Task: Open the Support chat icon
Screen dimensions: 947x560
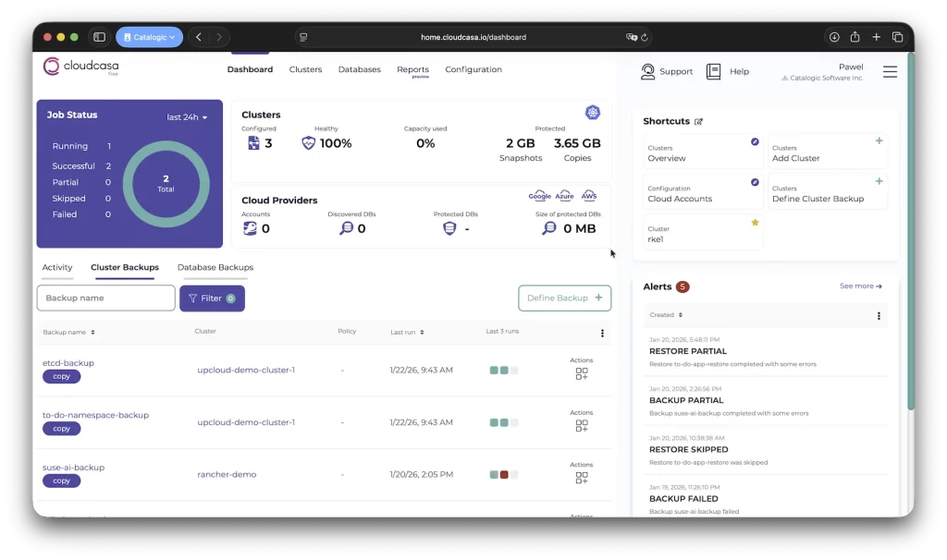Action: pos(650,71)
